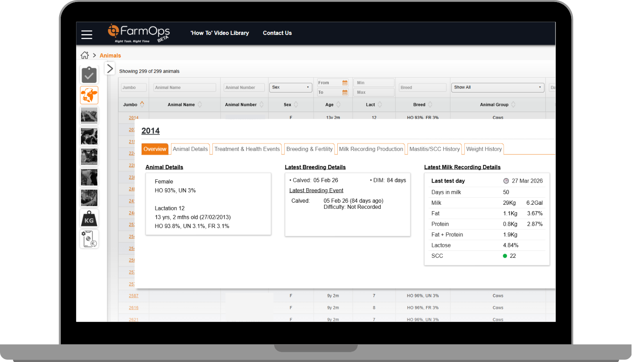Click the Latest Breeding Details heading

coord(315,167)
